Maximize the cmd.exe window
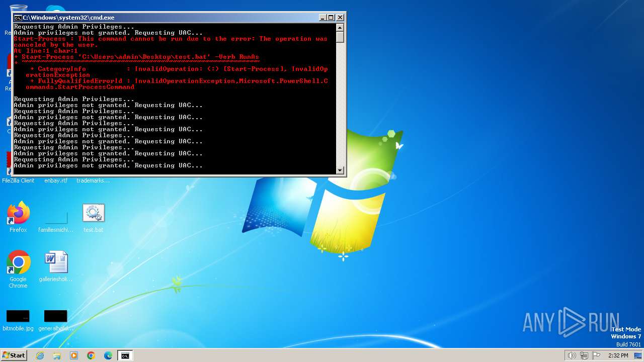The image size is (644, 362). pyautogui.click(x=331, y=18)
